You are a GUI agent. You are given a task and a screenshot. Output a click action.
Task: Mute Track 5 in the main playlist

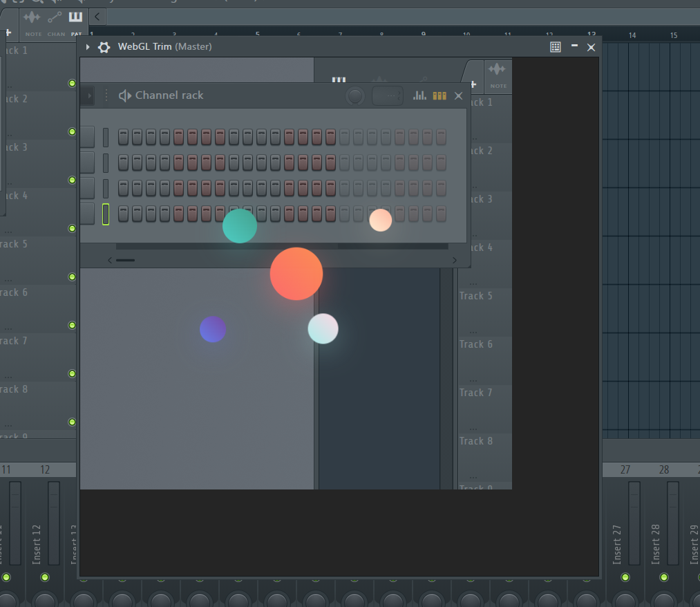(x=72, y=277)
